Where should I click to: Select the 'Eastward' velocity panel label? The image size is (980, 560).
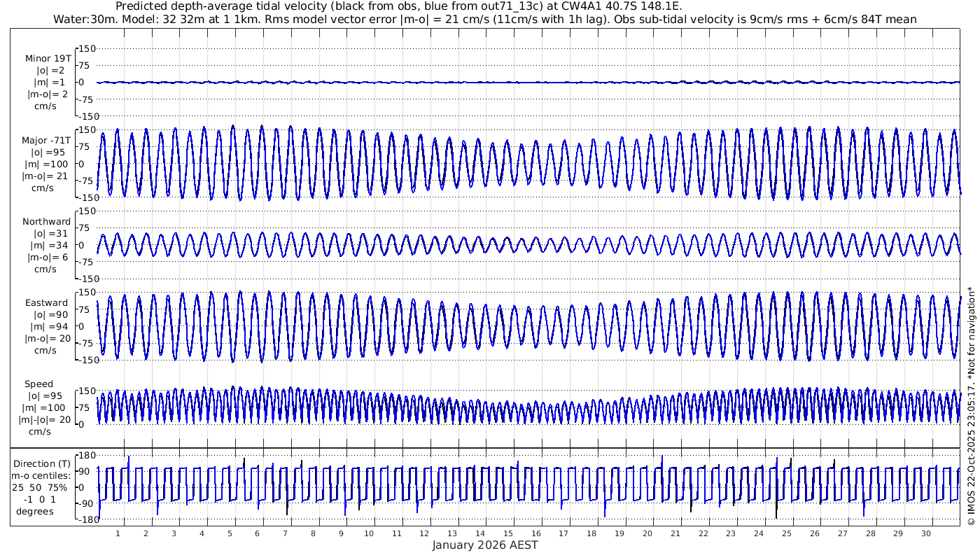point(47,303)
